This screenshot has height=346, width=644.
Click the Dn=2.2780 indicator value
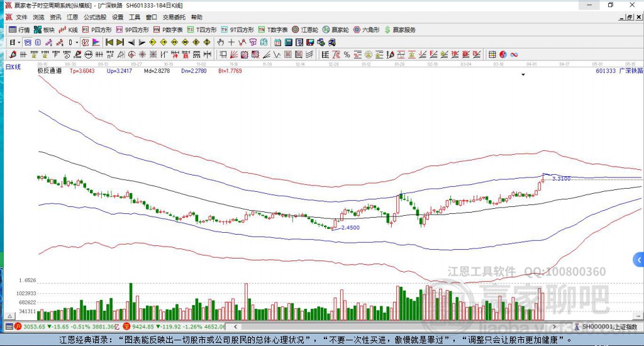[194, 70]
